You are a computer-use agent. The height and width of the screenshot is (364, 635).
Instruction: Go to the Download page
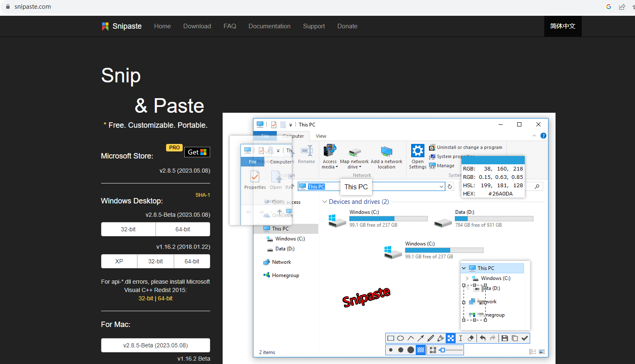(197, 26)
